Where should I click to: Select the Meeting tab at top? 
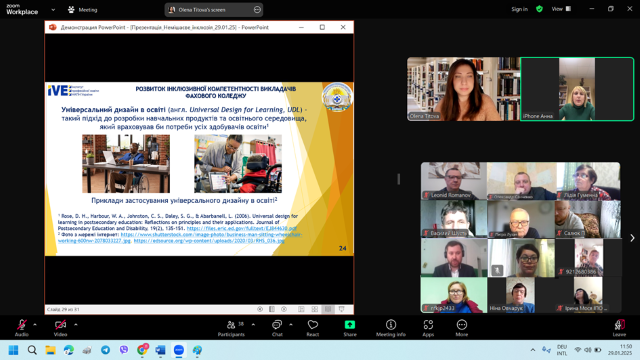(82, 10)
